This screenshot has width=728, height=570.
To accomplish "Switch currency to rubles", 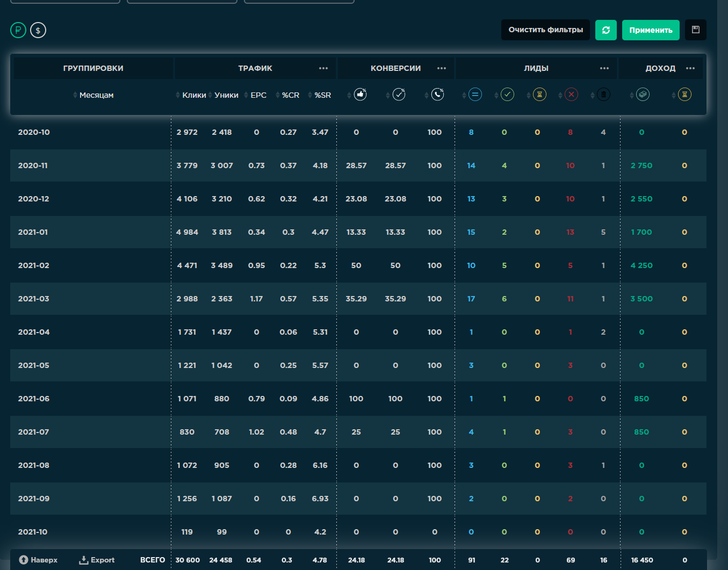I will tap(18, 30).
